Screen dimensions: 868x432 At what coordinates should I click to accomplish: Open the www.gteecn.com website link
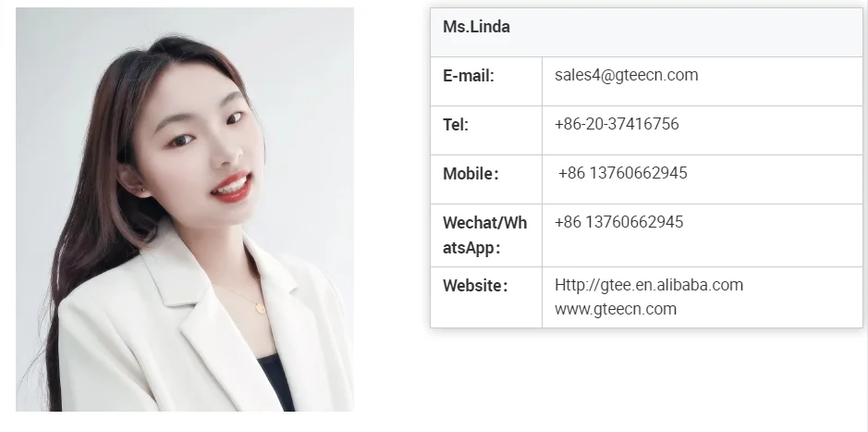click(616, 309)
